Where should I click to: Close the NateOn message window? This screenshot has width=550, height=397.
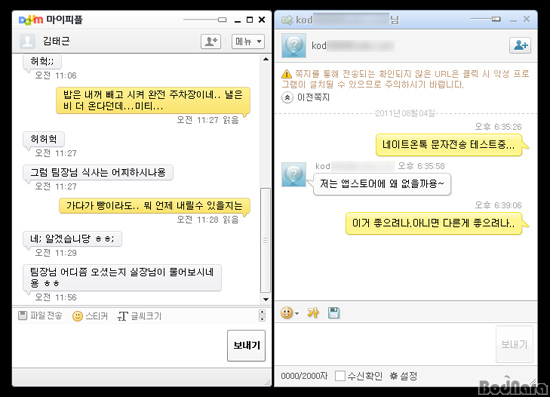526,19
